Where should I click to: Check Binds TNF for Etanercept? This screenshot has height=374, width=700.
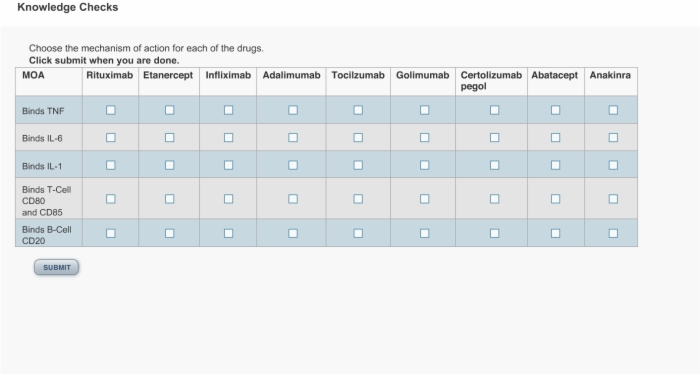click(169, 110)
